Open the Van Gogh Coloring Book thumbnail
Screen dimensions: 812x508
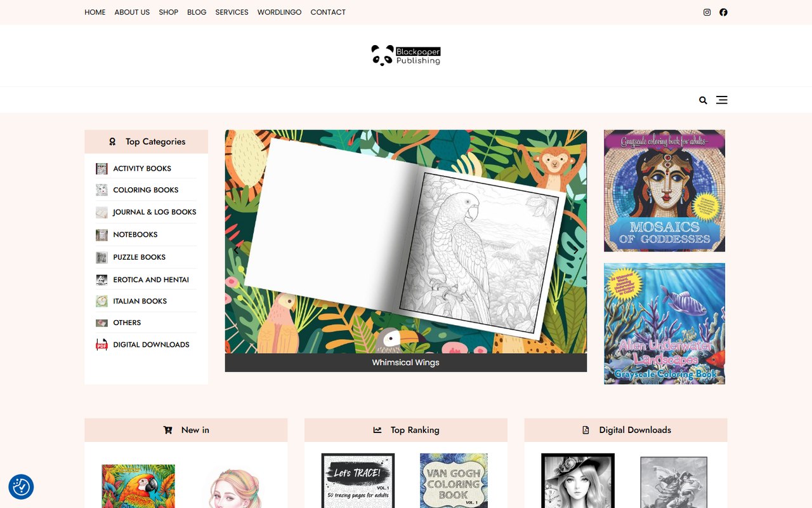(x=454, y=481)
